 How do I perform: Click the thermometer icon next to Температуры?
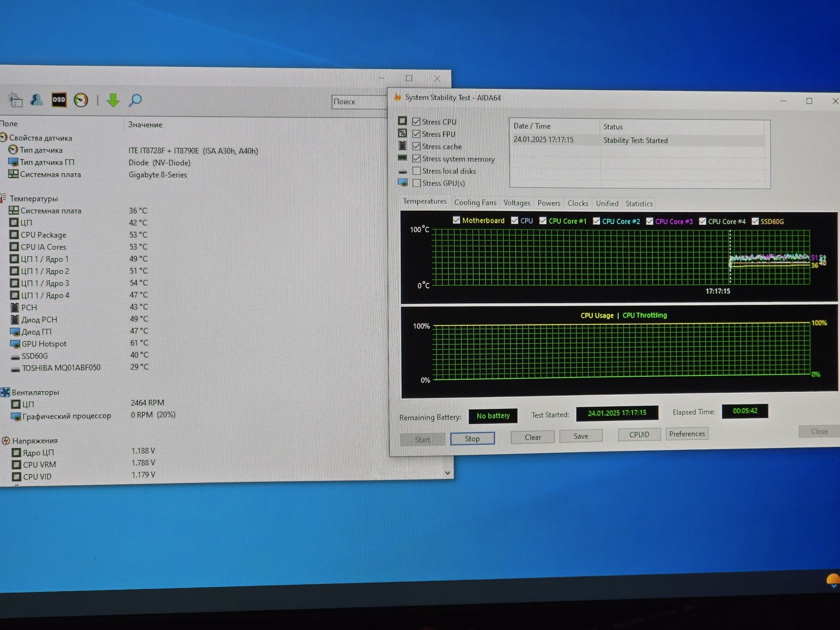coord(3,198)
